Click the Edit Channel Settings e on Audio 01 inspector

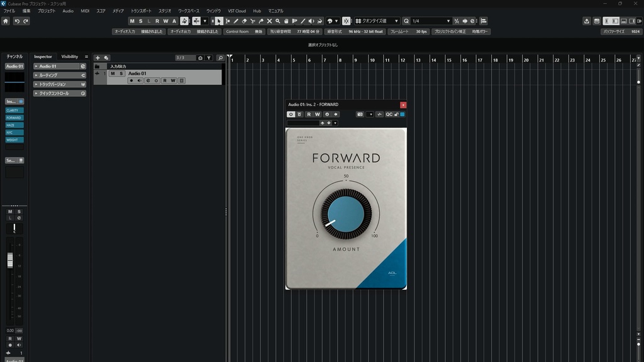click(x=83, y=66)
